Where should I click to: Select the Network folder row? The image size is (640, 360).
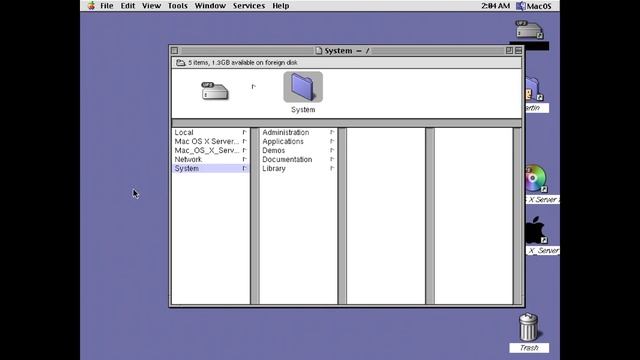(x=211, y=159)
